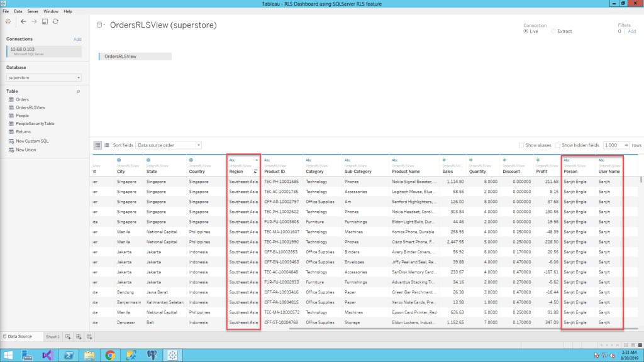644x362 pixels.
Task: Open the Server menu
Action: coord(33,11)
